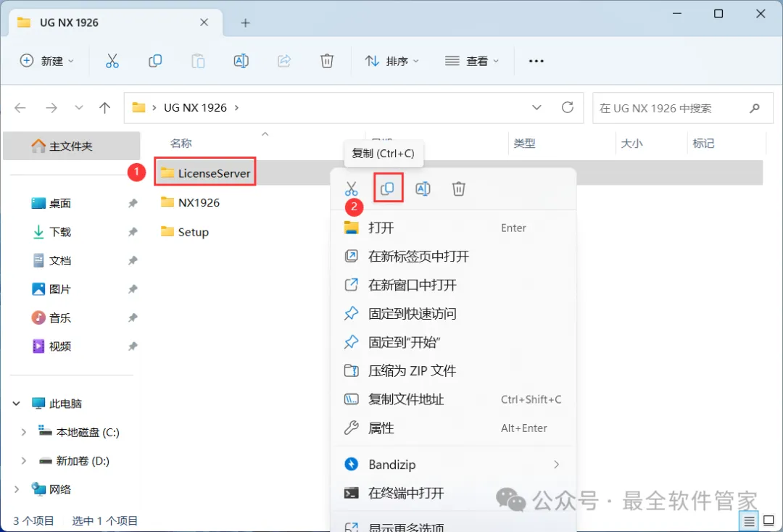Refresh the current folder view
This screenshot has height=532, width=783.
(x=567, y=107)
